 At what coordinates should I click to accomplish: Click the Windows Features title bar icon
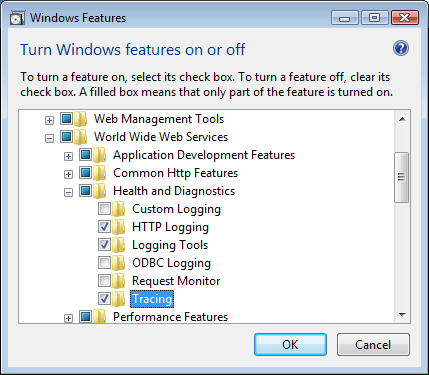tap(17, 18)
